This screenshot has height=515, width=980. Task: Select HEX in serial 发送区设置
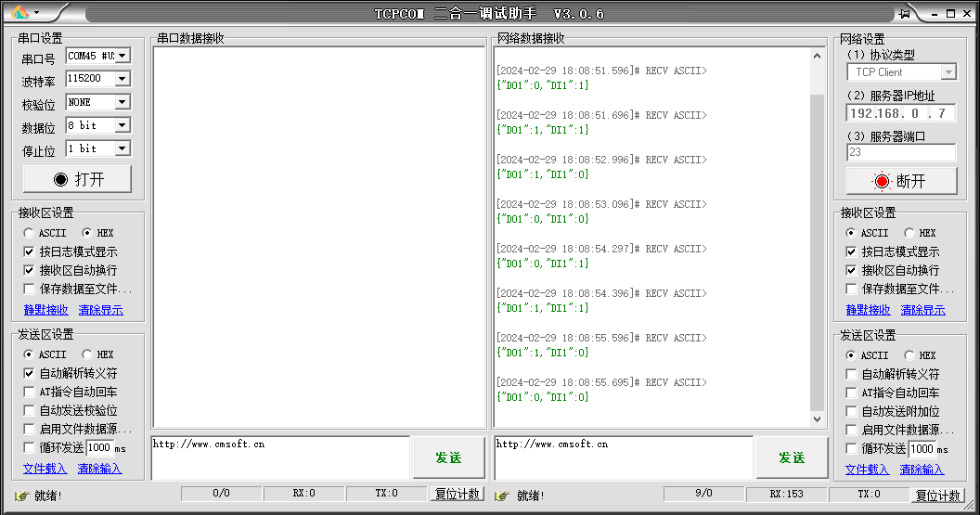click(x=87, y=354)
